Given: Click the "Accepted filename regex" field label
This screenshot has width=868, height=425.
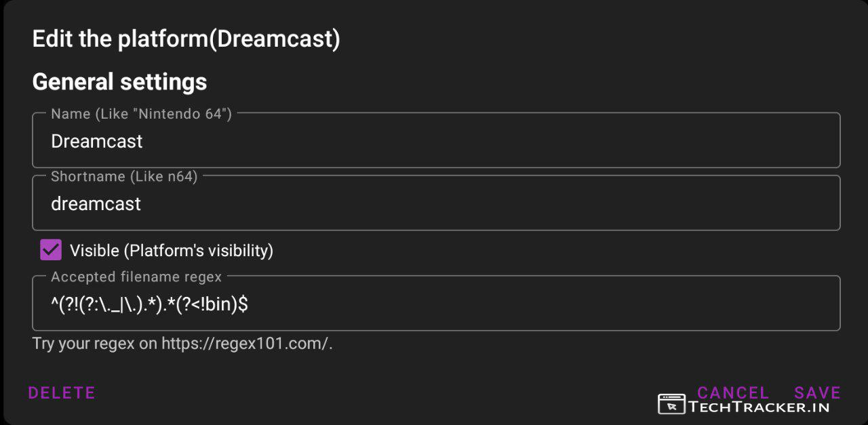Looking at the screenshot, I should (136, 277).
